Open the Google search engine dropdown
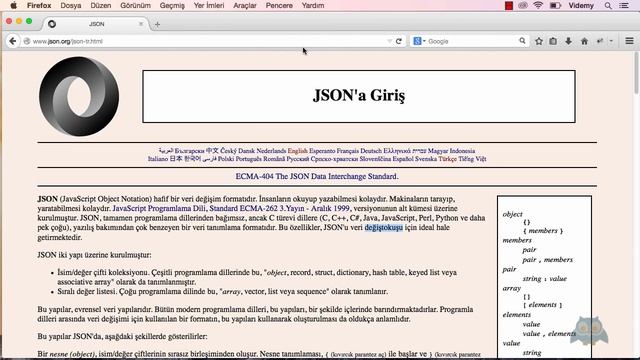 coord(419,41)
